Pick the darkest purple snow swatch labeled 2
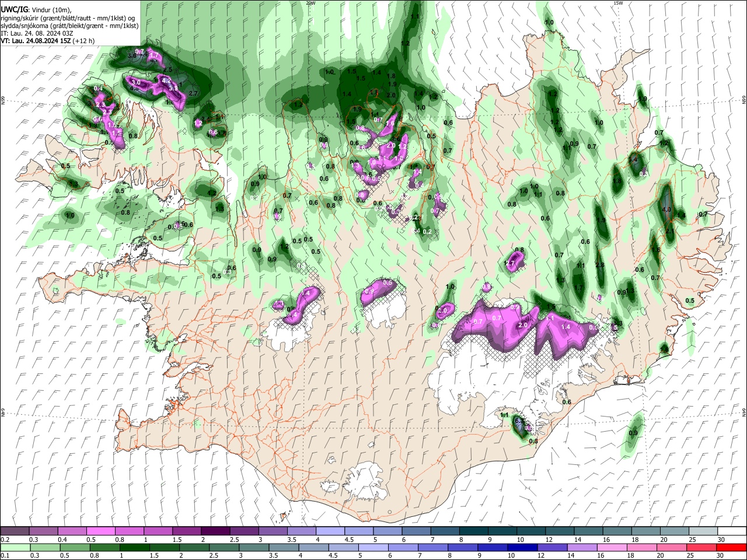This screenshot has width=747, height=560. pyautogui.click(x=215, y=531)
